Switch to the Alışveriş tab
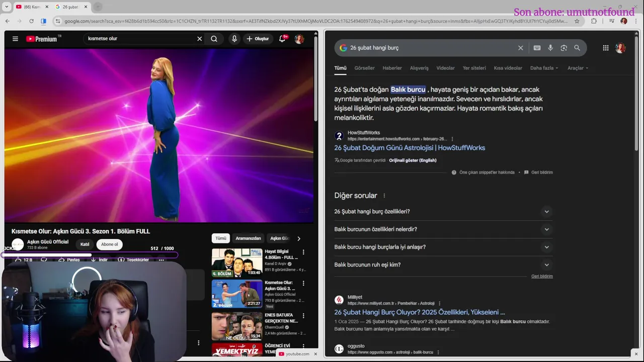The width and height of the screenshot is (644, 362). [x=419, y=68]
